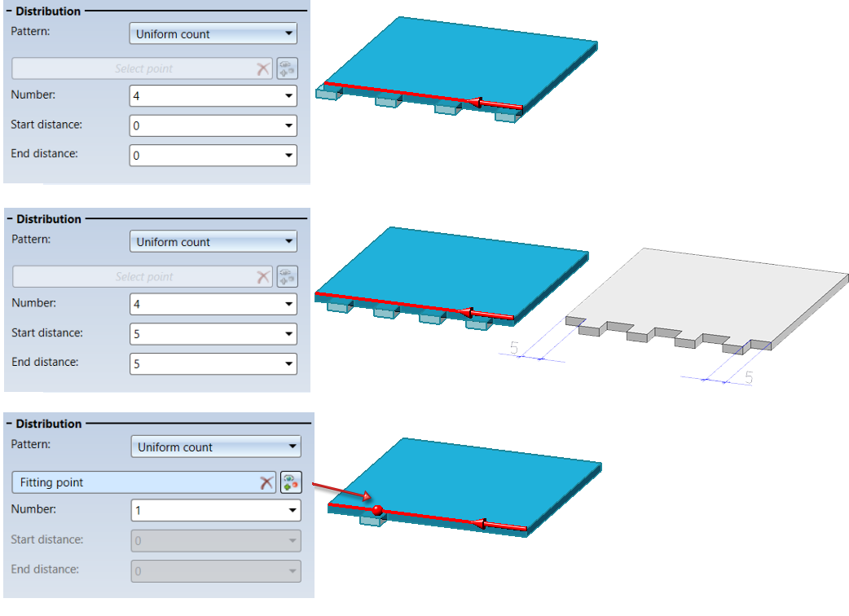Open the Start distance dropdown showing 5
849x616 pixels.
213,333
